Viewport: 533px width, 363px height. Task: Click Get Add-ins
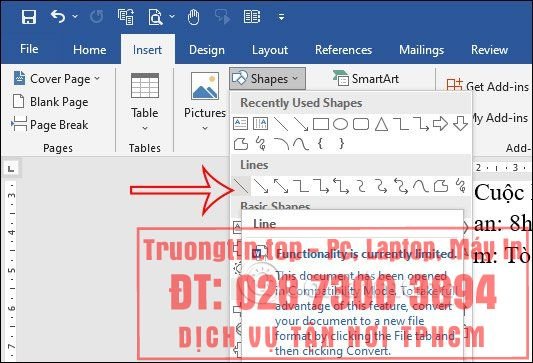(488, 86)
